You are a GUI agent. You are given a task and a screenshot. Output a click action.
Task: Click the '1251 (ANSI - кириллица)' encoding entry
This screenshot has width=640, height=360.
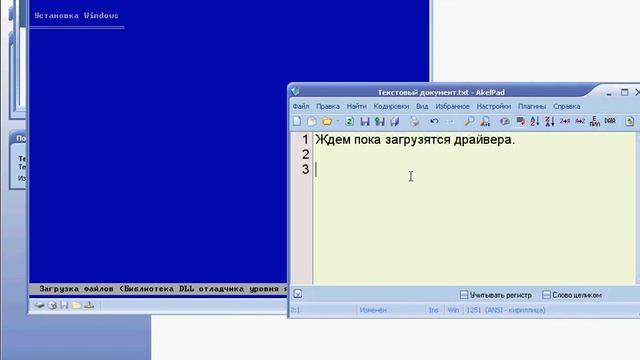point(506,310)
